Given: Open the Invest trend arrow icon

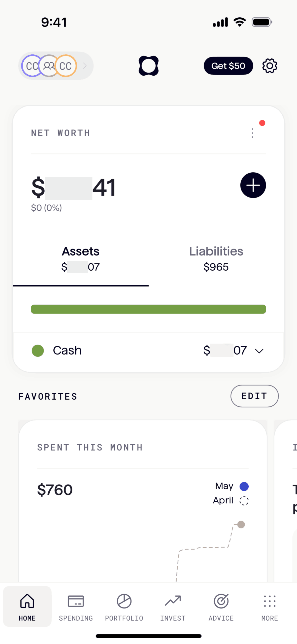Looking at the screenshot, I should coord(173,602).
